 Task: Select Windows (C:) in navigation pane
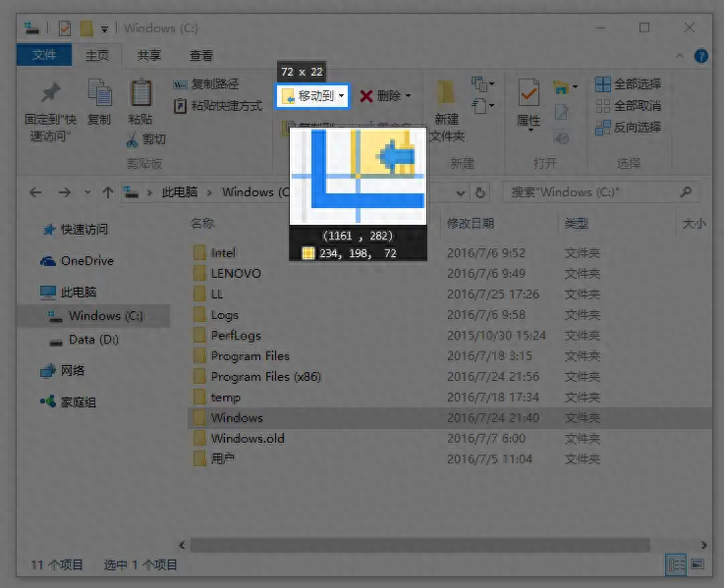[93, 316]
